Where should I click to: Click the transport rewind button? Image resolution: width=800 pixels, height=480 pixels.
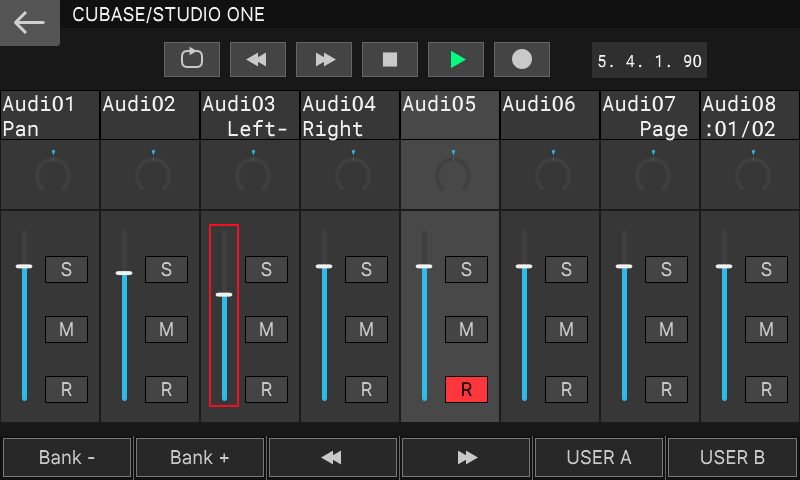coord(258,59)
